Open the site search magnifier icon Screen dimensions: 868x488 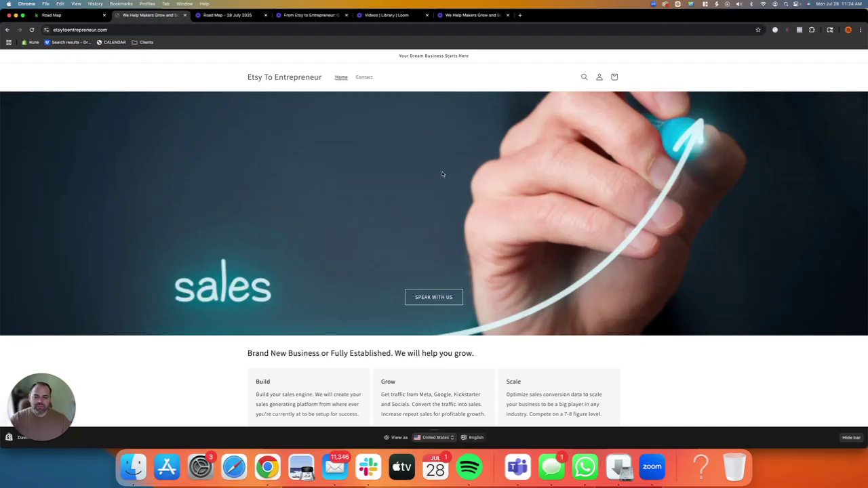click(584, 77)
